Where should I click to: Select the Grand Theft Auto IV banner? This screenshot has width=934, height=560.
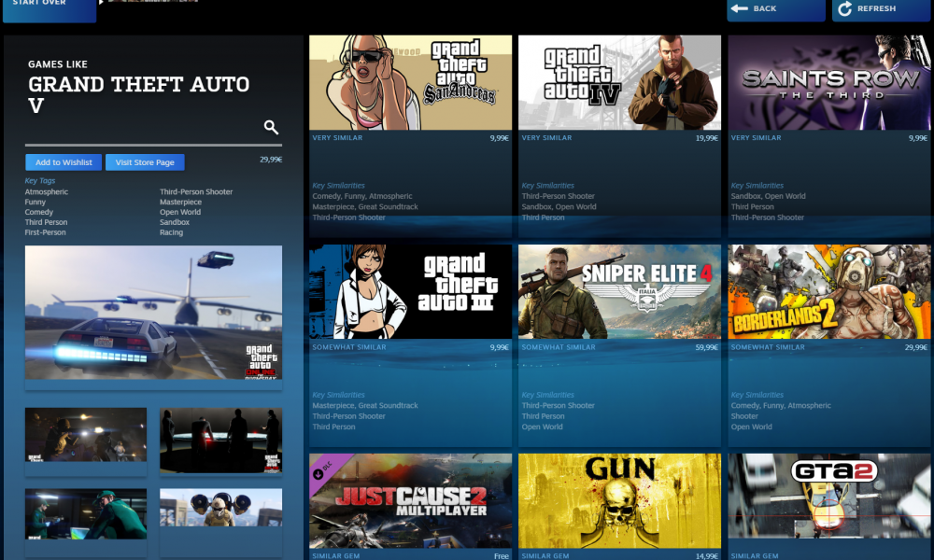pyautogui.click(x=619, y=82)
